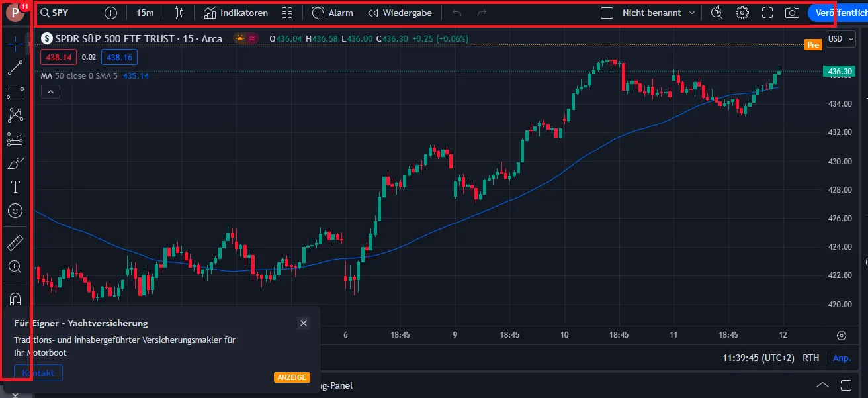Open indicator templates four-squares icon
The height and width of the screenshot is (398, 868).
[286, 13]
